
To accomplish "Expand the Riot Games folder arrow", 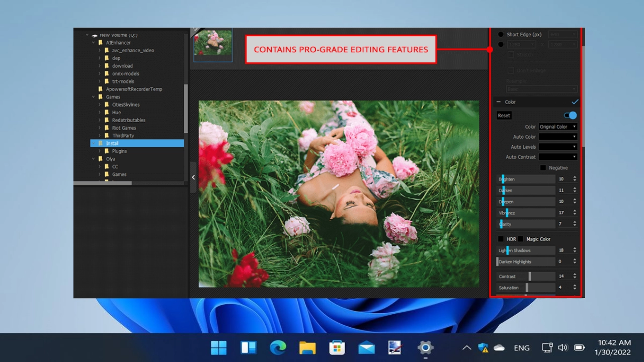I will pyautogui.click(x=100, y=128).
